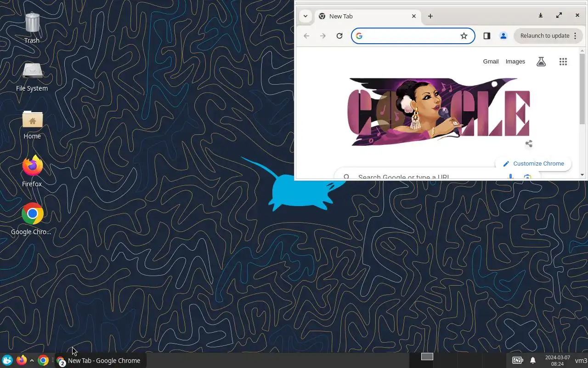Image resolution: width=588 pixels, height=368 pixels.
Task: Toggle Chrome's side panel
Action: pos(487,36)
